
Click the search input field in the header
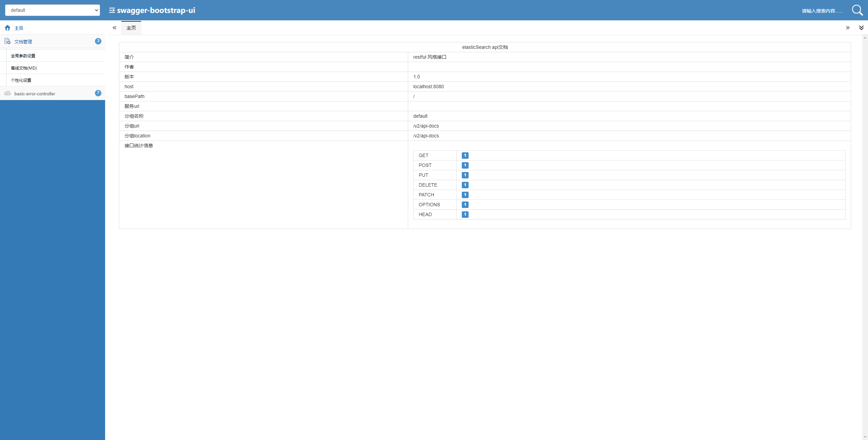pyautogui.click(x=822, y=11)
